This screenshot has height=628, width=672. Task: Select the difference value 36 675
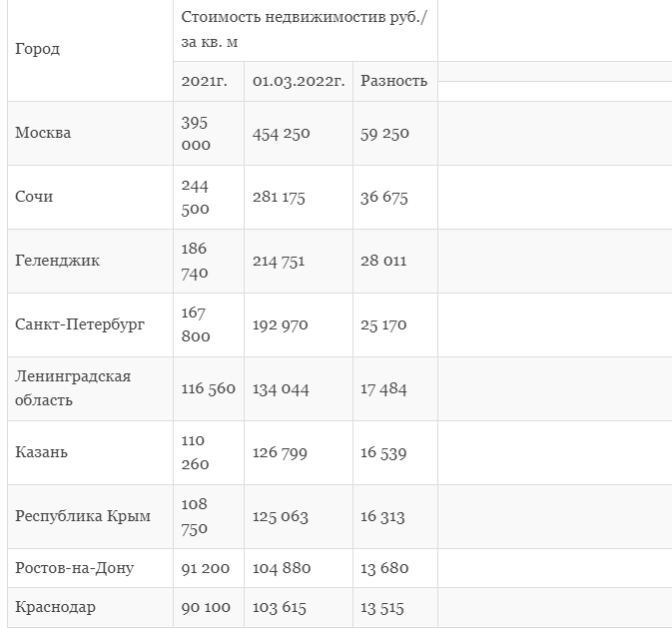pyautogui.click(x=384, y=197)
